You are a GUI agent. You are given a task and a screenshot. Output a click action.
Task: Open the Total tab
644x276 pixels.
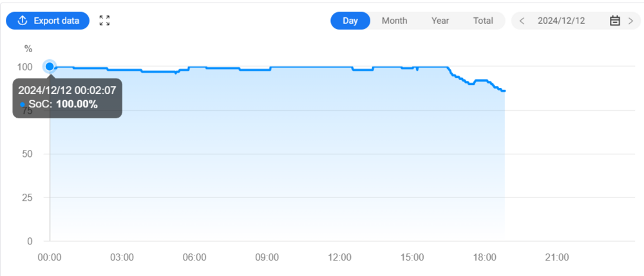tap(483, 21)
